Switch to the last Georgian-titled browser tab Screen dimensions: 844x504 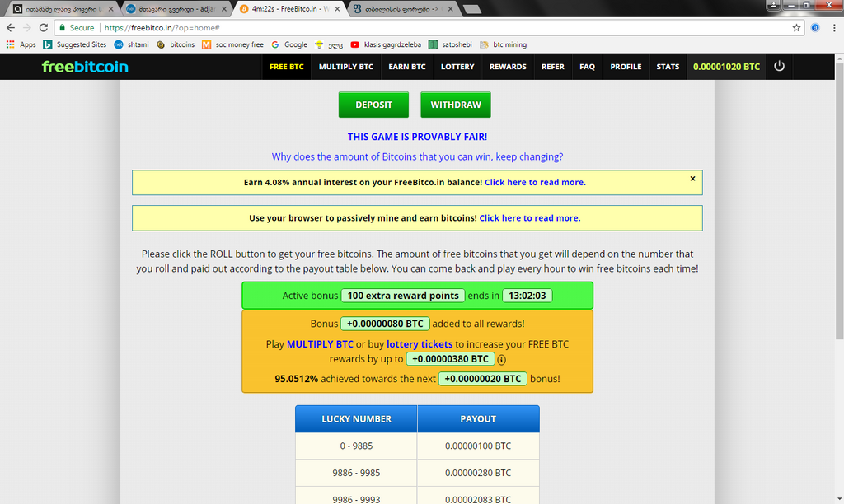(402, 8)
